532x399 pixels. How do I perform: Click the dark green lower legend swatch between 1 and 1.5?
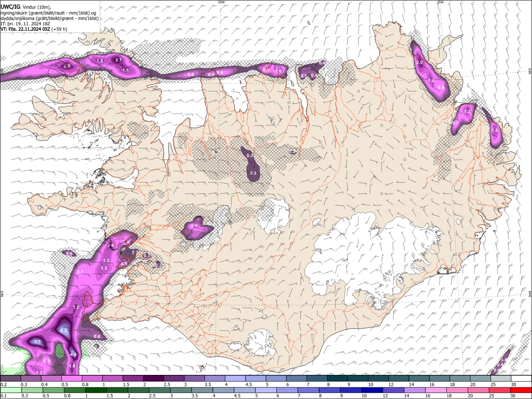click(96, 390)
